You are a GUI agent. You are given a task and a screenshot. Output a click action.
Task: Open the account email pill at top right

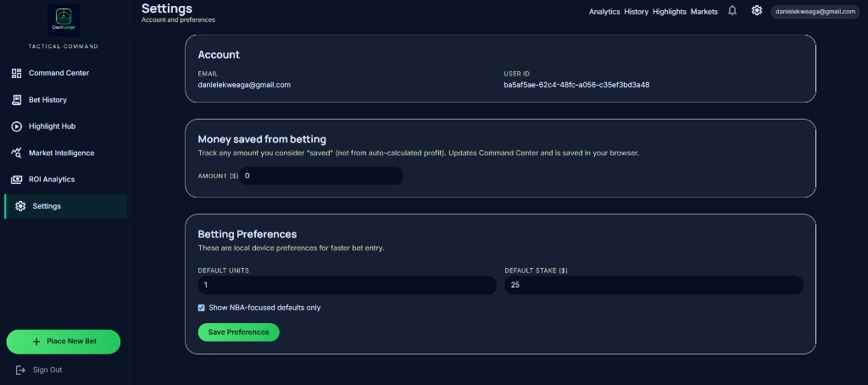click(x=815, y=12)
